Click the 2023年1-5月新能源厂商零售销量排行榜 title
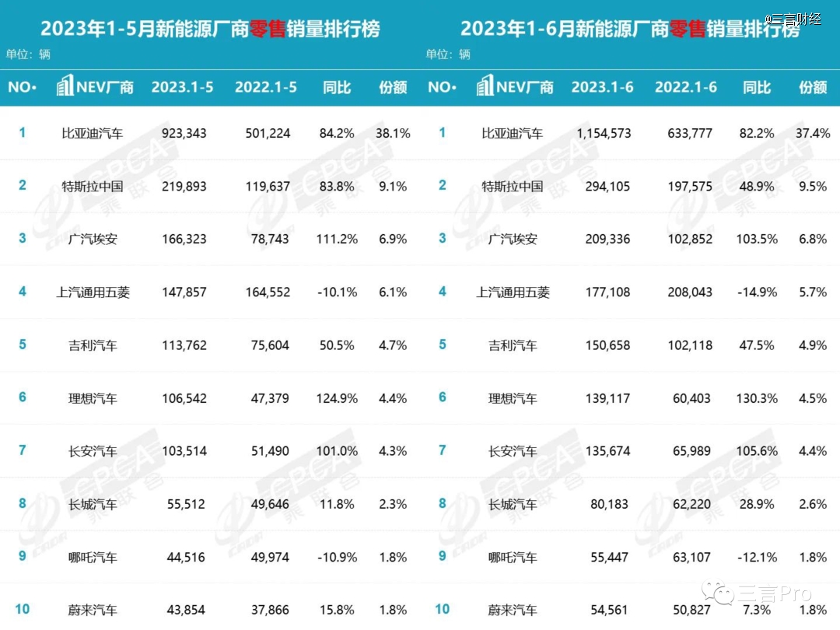This screenshot has height=630, width=840. coord(211,29)
